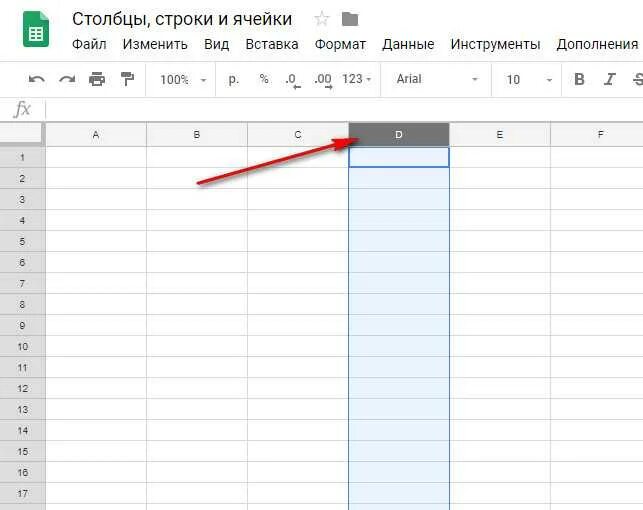The image size is (643, 510).
Task: Open the Дополнения menu
Action: (597, 44)
